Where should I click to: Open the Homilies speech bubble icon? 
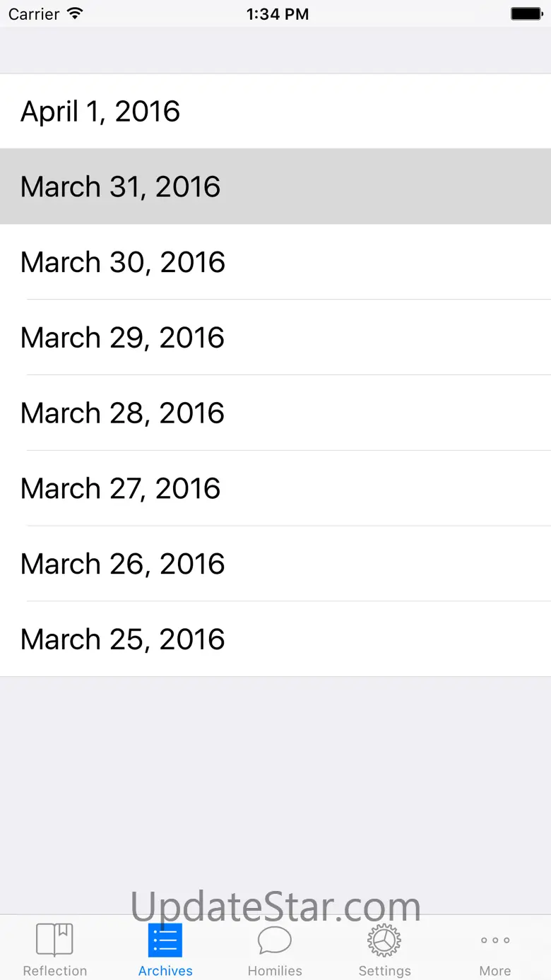pyautogui.click(x=275, y=940)
